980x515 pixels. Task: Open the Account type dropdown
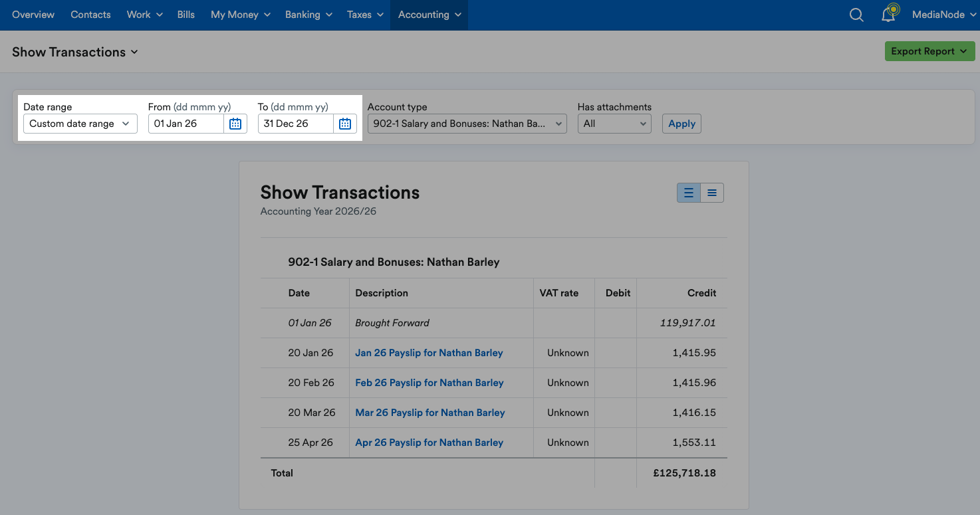coord(467,124)
